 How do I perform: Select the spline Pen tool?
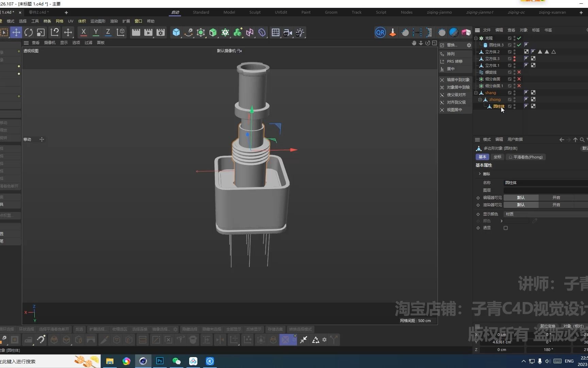[x=189, y=32]
